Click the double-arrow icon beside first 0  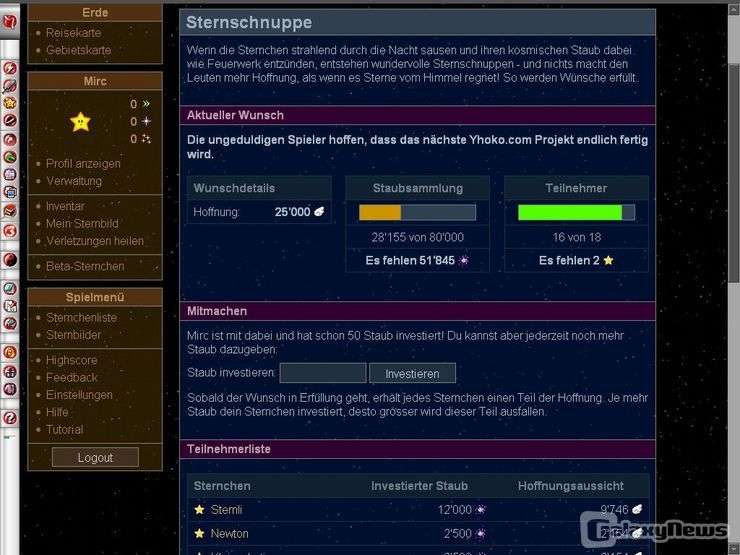146,103
